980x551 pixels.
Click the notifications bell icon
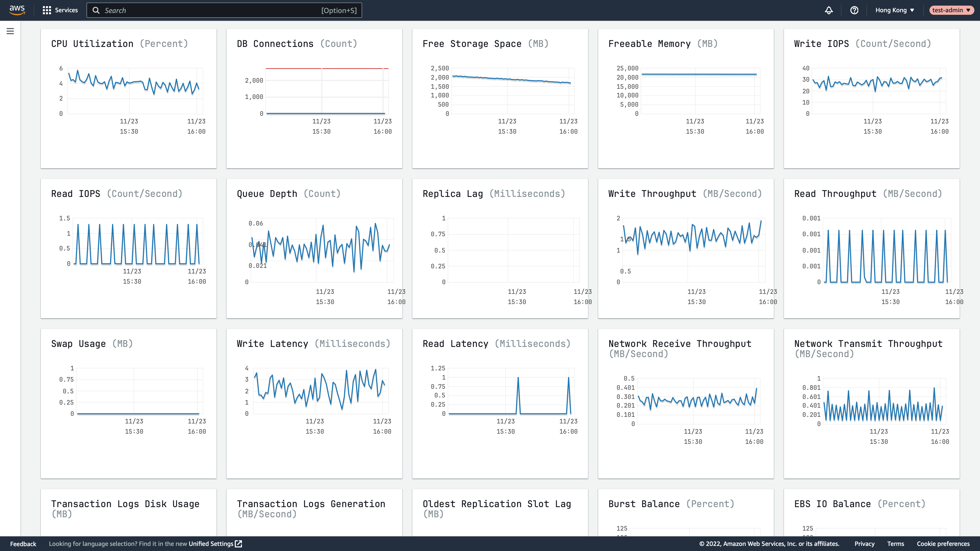829,10
